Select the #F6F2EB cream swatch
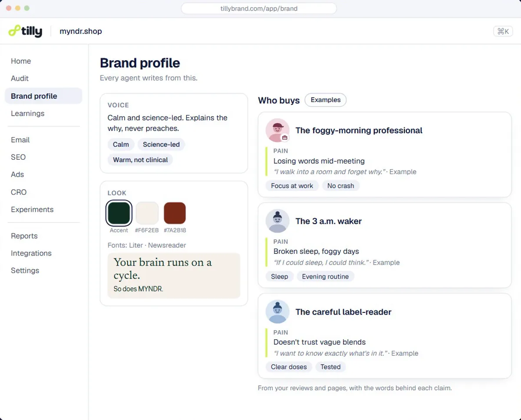 pos(147,213)
